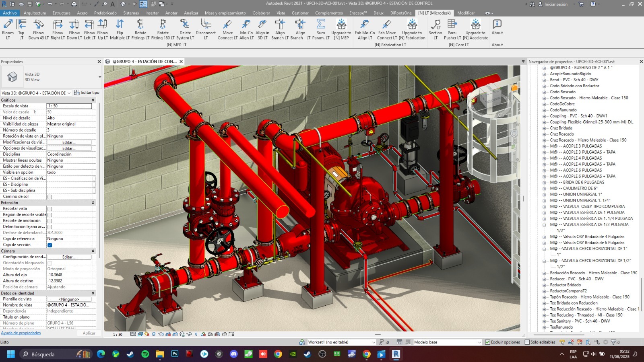This screenshot has height=362, width=644.
Task: Activate Elbow Down 45 LT tool
Action: pos(39,29)
